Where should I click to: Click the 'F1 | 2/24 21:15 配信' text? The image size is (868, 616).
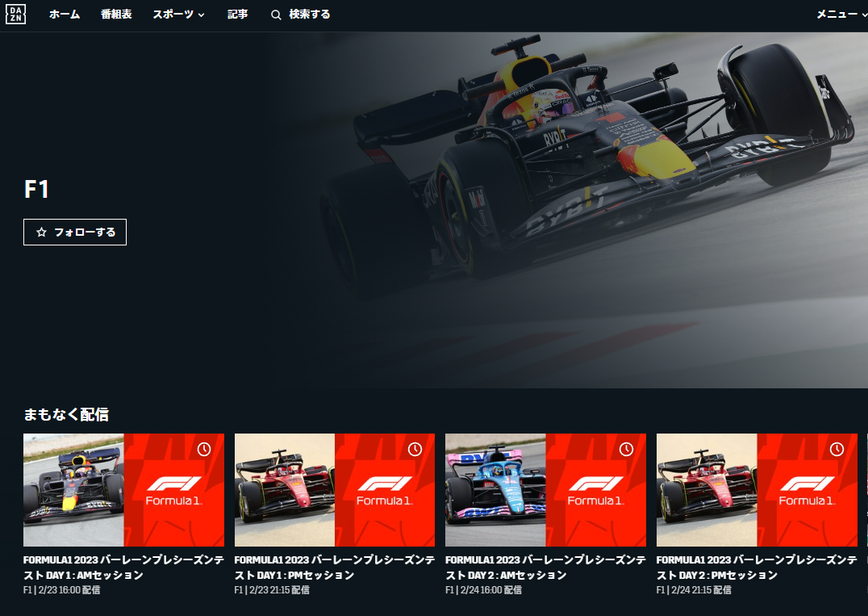[694, 590]
